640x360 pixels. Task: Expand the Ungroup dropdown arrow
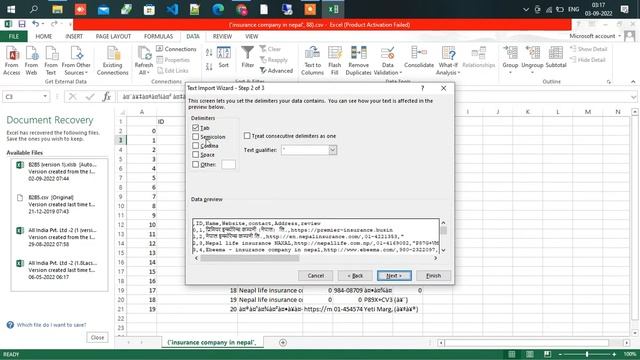(x=532, y=73)
